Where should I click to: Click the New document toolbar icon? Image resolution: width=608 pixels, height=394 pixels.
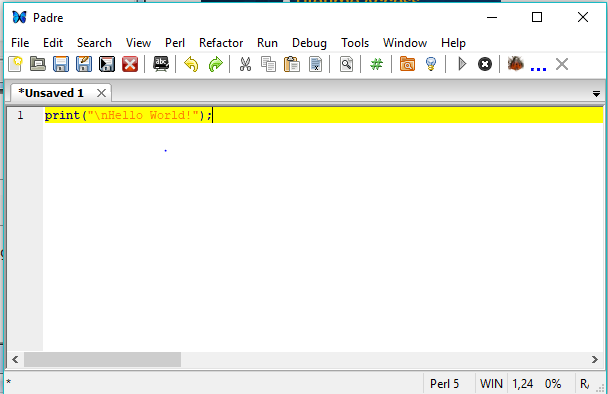pyautogui.click(x=15, y=64)
